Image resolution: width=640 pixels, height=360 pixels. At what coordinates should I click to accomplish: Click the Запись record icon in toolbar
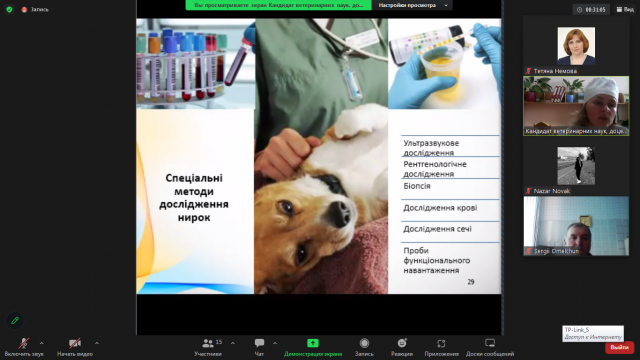[x=364, y=343]
